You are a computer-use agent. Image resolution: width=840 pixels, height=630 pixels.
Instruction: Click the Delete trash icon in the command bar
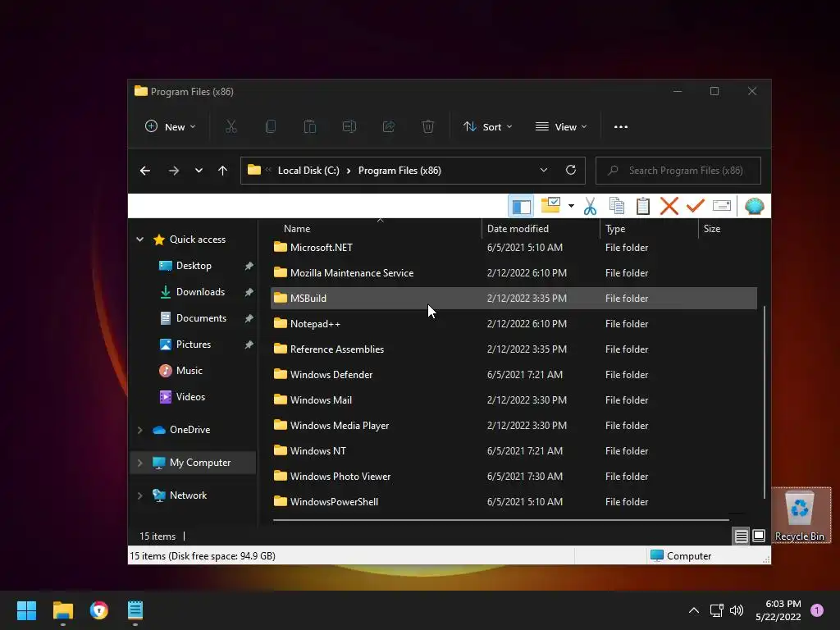(x=427, y=127)
